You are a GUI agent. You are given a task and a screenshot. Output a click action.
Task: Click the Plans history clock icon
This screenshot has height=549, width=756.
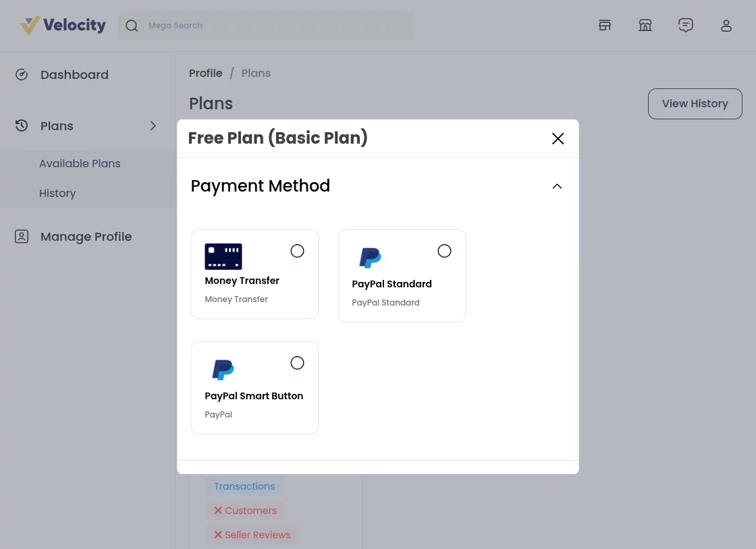pos(22,125)
